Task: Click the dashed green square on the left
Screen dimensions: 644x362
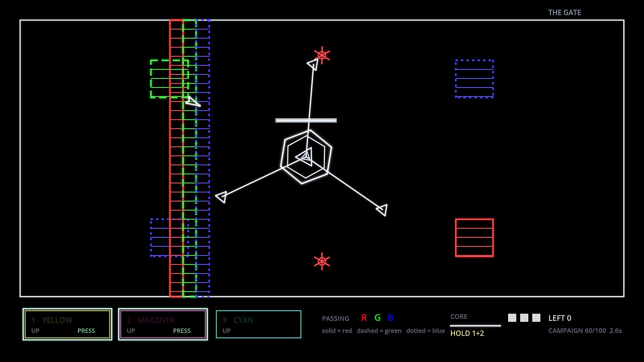Action: point(169,79)
